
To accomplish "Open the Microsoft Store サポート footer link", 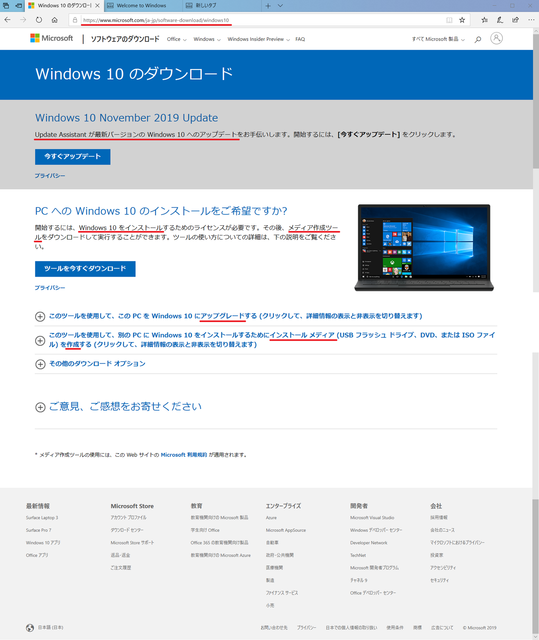I will click(x=132, y=543).
